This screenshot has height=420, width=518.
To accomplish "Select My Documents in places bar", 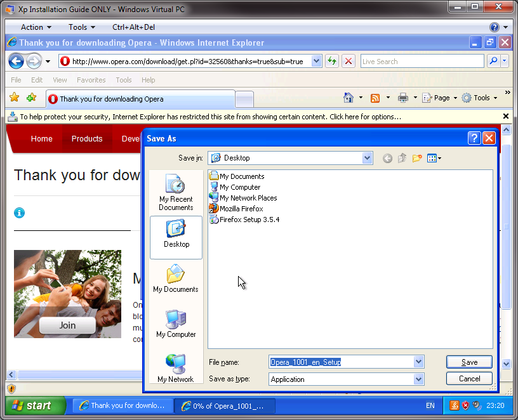I will [176, 279].
